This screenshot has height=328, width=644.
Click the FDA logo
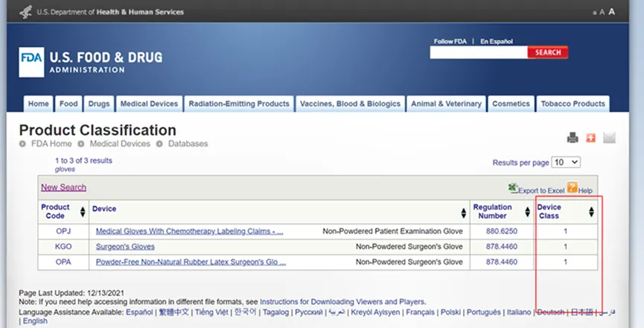tap(31, 62)
